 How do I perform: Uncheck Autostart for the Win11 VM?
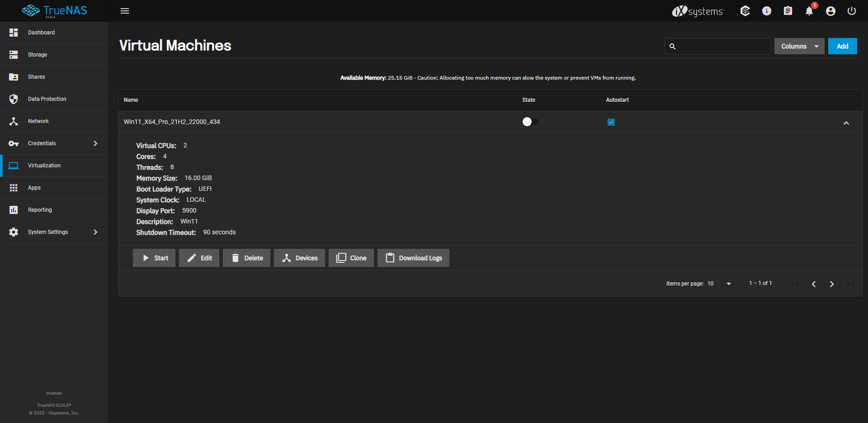pyautogui.click(x=611, y=122)
